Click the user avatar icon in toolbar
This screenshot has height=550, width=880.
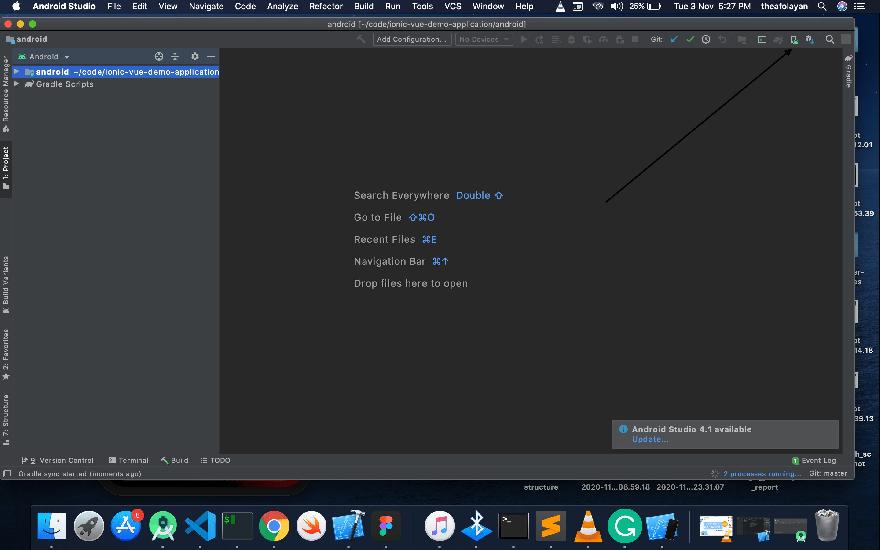pos(846,39)
